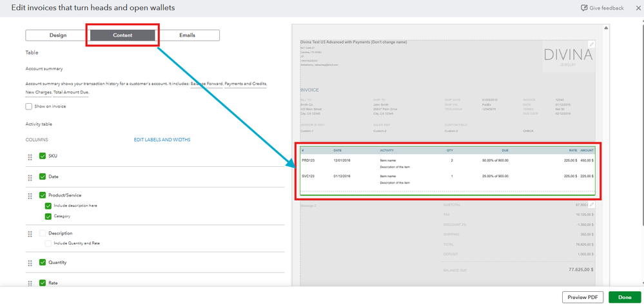Click the 50.00% of 900.00 due cell
The width and height of the screenshot is (644, 306).
point(495,160)
